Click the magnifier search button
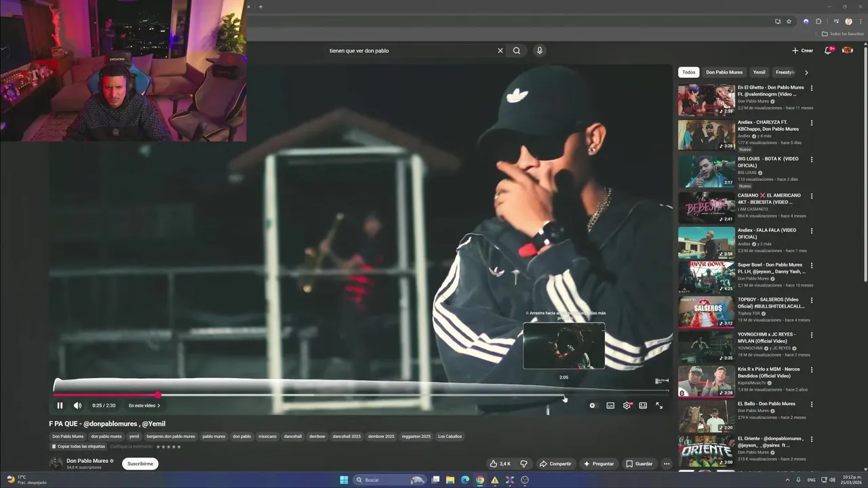The width and height of the screenshot is (868, 488). (x=517, y=50)
